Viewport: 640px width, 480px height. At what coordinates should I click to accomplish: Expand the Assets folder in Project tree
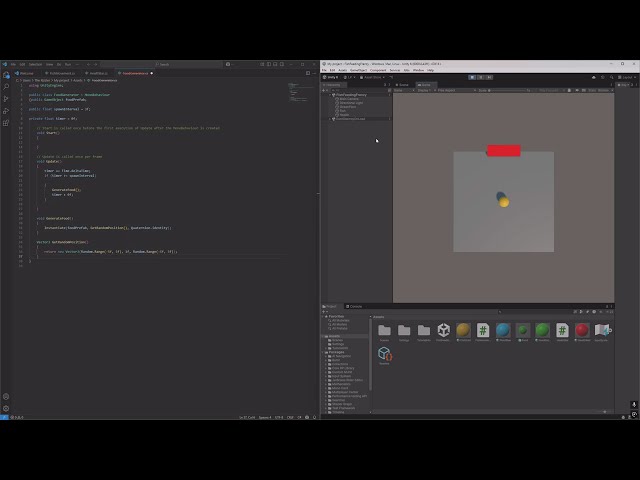[x=326, y=336]
